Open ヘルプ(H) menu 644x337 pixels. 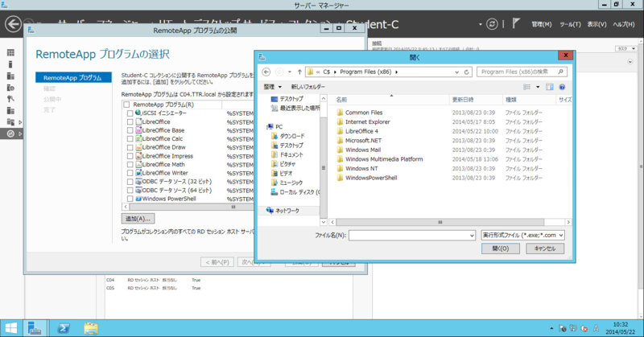(623, 25)
